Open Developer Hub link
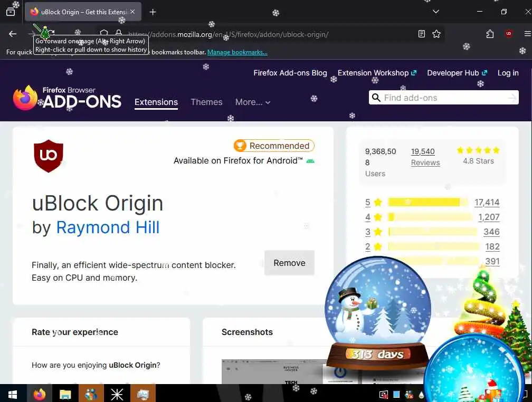 (457, 73)
